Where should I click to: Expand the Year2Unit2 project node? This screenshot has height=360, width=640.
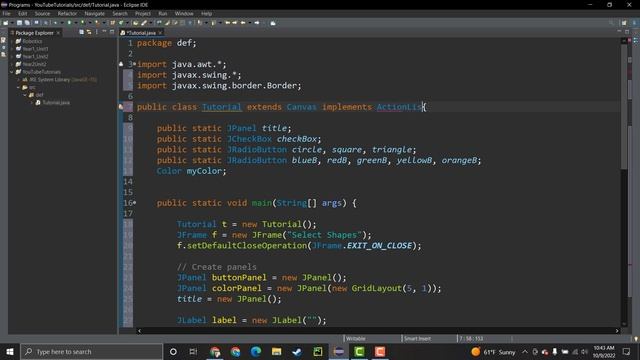pos(12,64)
